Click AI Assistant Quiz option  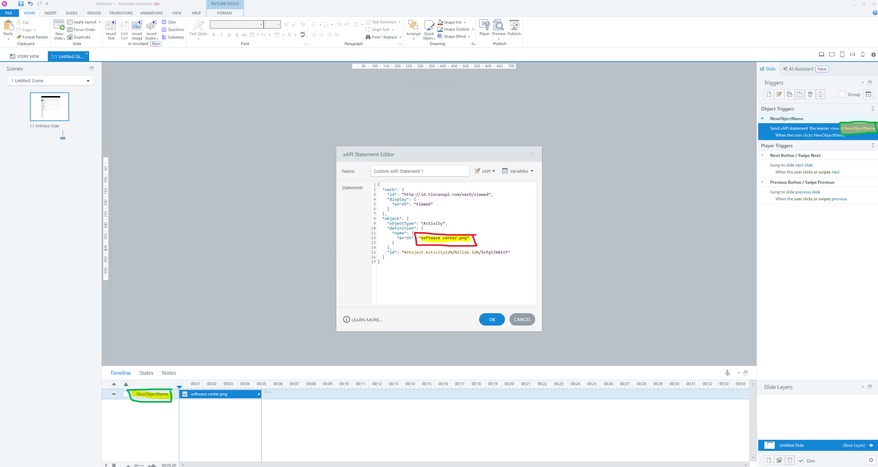click(169, 22)
